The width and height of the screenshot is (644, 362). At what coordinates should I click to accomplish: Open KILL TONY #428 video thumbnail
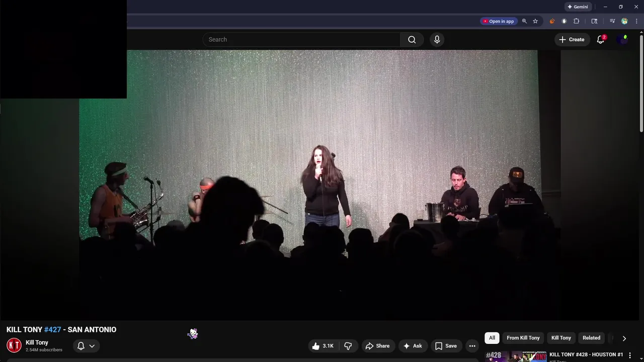click(516, 356)
